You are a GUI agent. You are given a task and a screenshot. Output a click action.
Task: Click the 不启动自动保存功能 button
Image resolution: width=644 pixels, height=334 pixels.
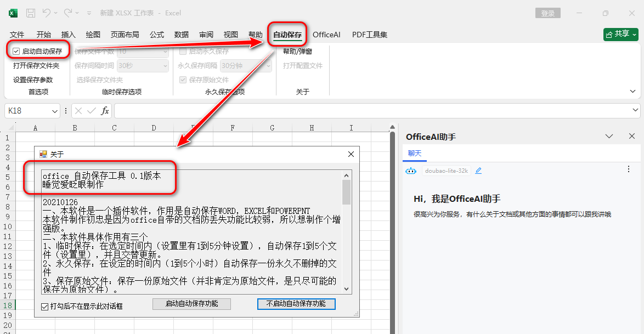tap(296, 304)
